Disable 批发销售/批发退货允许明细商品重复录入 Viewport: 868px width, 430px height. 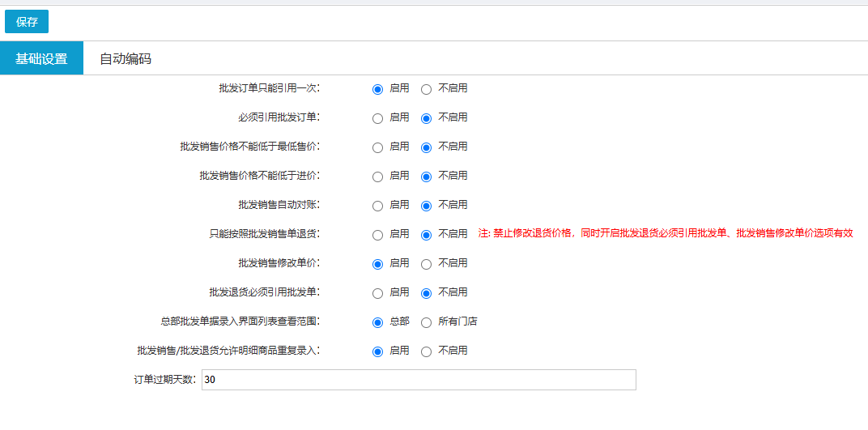pos(427,351)
